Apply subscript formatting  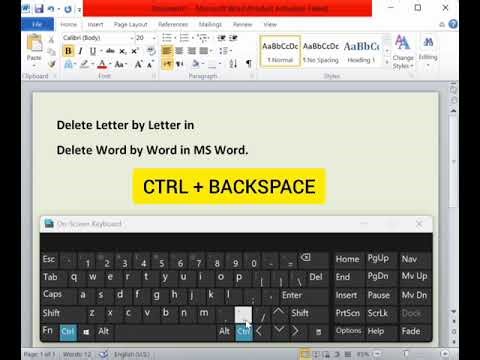click(123, 51)
